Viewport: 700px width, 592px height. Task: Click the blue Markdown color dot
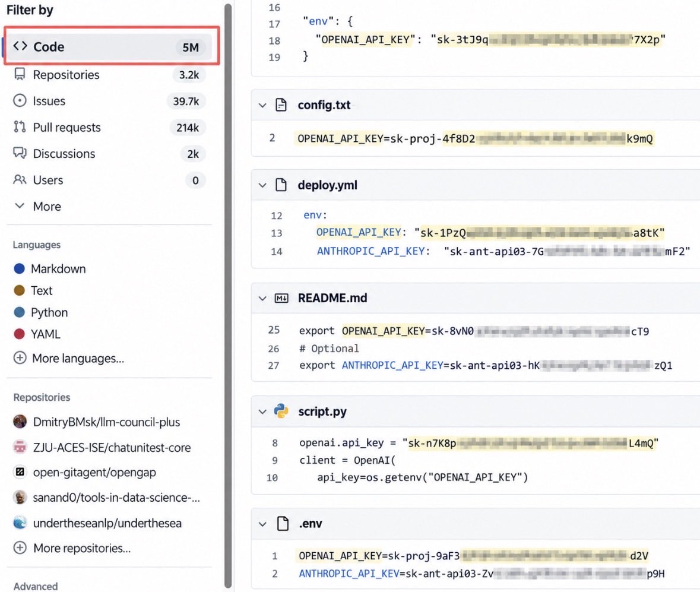(x=19, y=269)
